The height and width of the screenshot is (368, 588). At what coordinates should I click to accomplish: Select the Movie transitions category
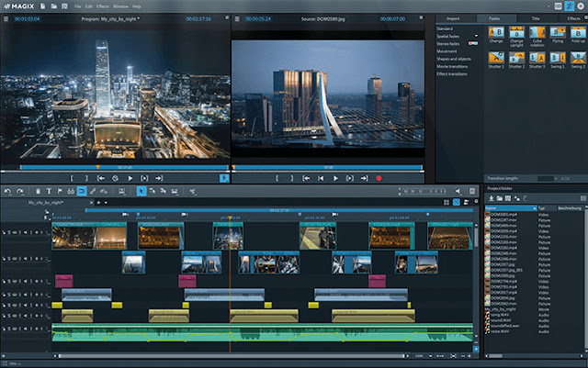pyautogui.click(x=454, y=65)
